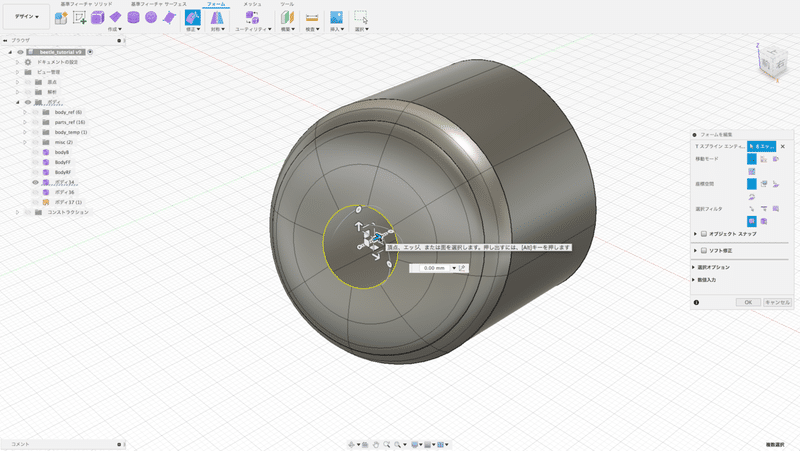Viewport: 800px width, 451px height.
Task: Open the ユーティリティ dropdown menu
Action: [254, 30]
